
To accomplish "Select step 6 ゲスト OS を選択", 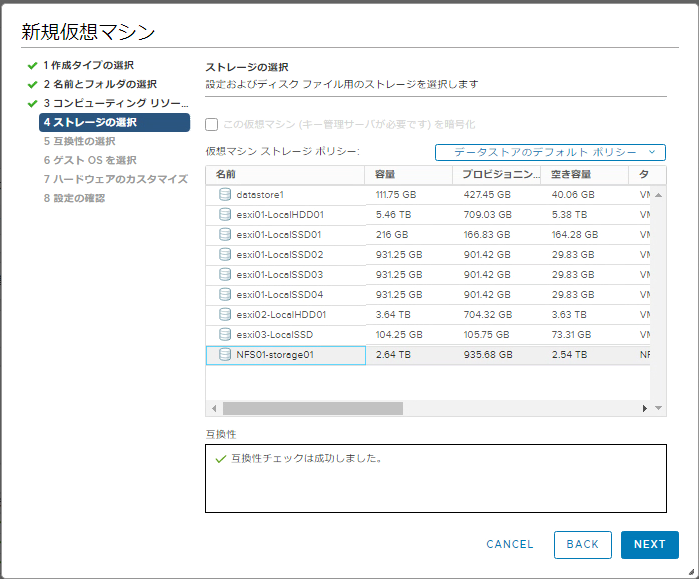I will coord(90,160).
